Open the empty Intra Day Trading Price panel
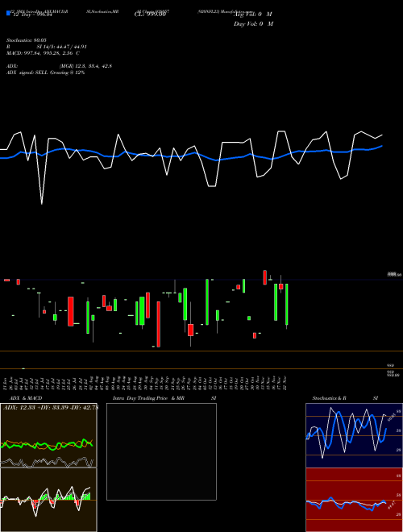This screenshot has height=532, width=403. (x=161, y=451)
